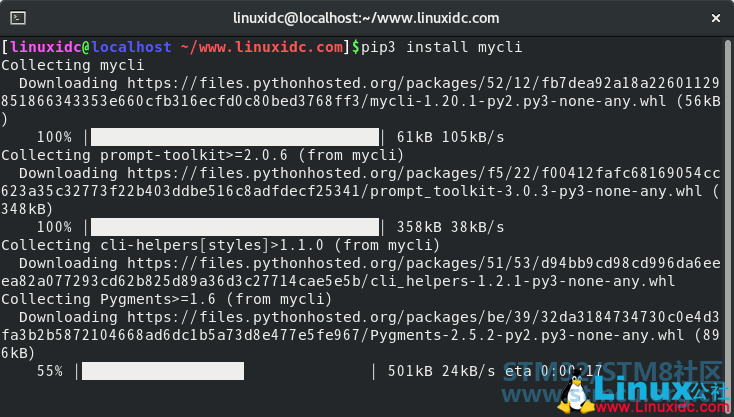This screenshot has height=417, width=734.
Task: Click the ~/www.linuxidc.com path in the prompt
Action: (262, 47)
